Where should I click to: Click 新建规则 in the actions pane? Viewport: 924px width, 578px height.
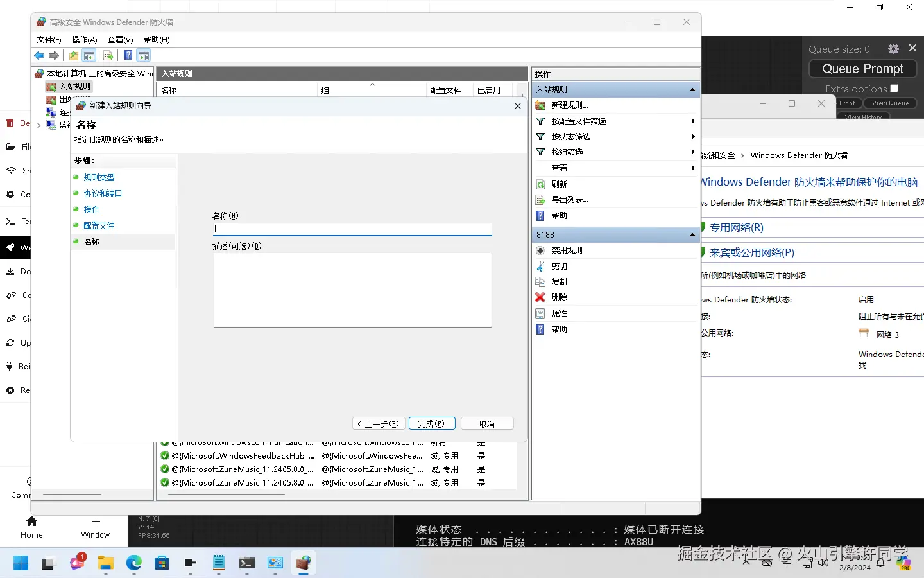tap(570, 105)
